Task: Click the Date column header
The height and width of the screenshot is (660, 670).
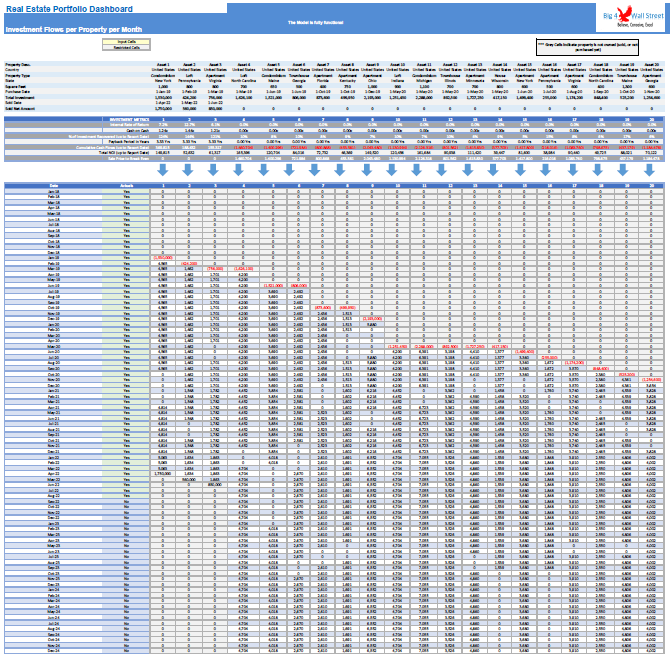Action: click(53, 185)
